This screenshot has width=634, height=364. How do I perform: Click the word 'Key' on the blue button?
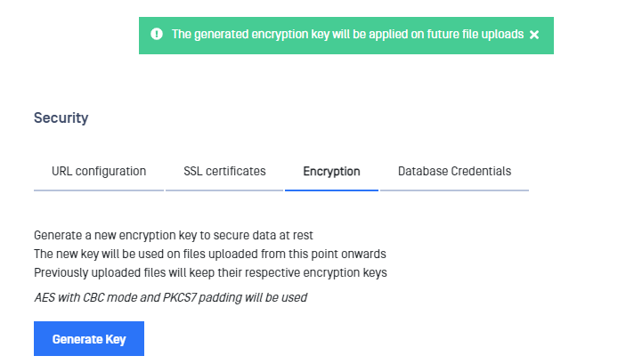pyautogui.click(x=116, y=339)
